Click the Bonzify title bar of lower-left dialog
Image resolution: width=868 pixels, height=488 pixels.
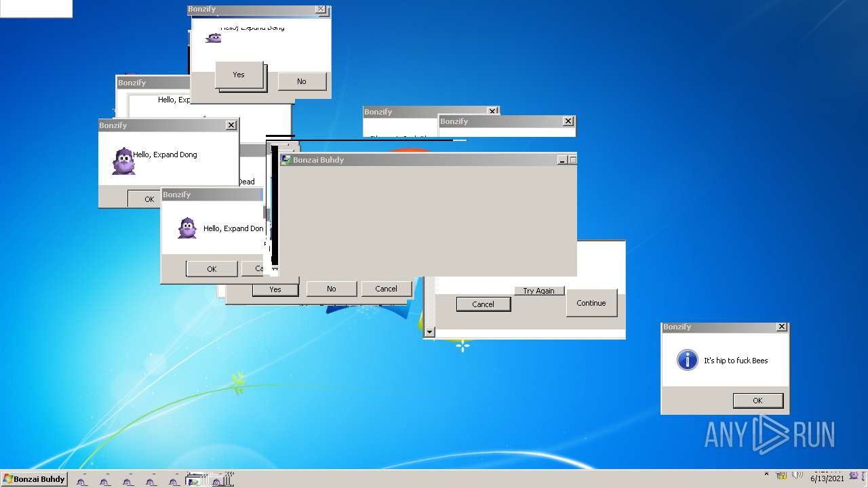[x=212, y=195]
